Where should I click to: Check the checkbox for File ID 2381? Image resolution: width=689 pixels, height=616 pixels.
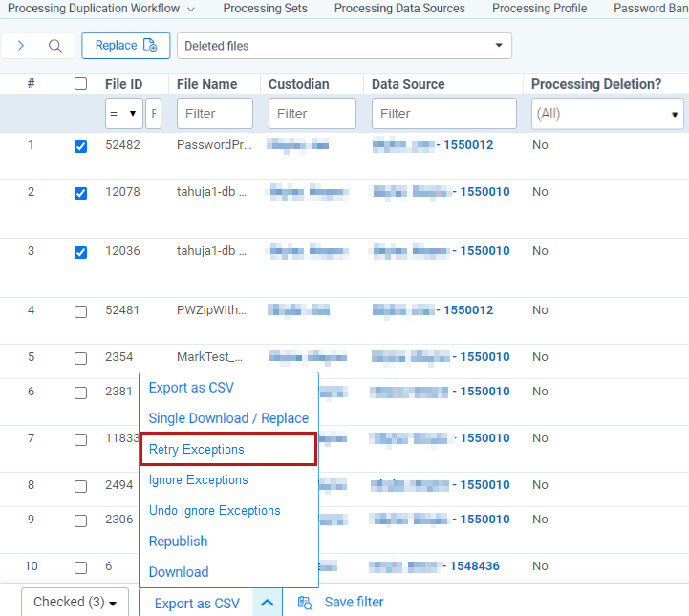tap(81, 393)
